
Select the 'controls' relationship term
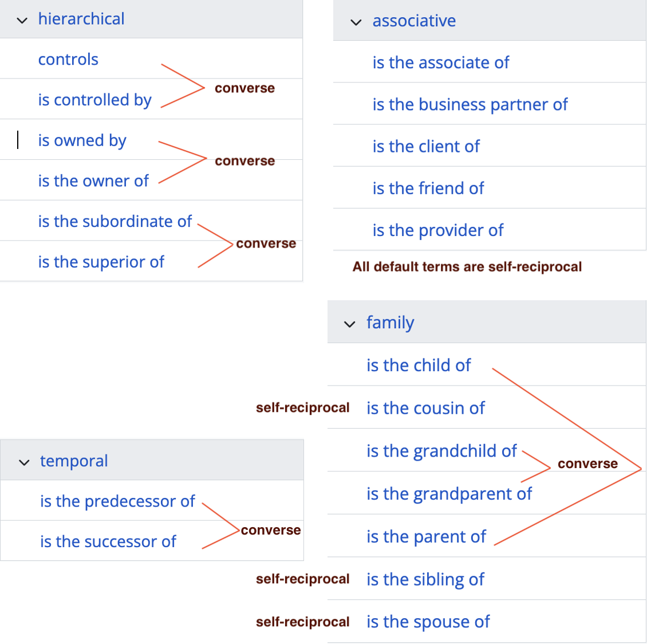tap(68, 60)
